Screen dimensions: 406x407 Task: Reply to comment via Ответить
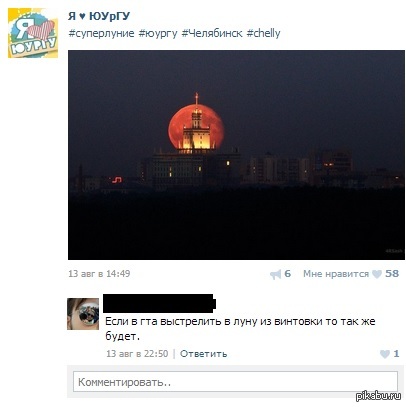click(203, 354)
